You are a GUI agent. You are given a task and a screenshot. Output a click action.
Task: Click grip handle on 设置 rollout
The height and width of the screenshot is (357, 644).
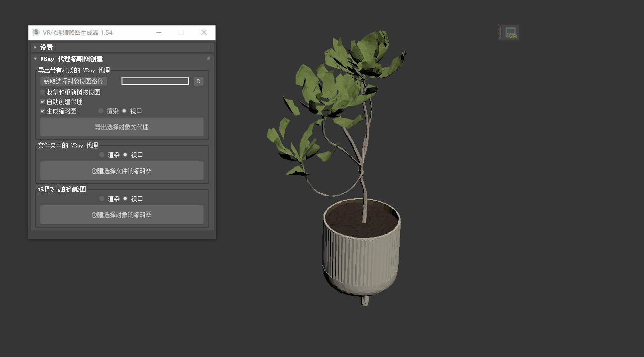coord(209,47)
